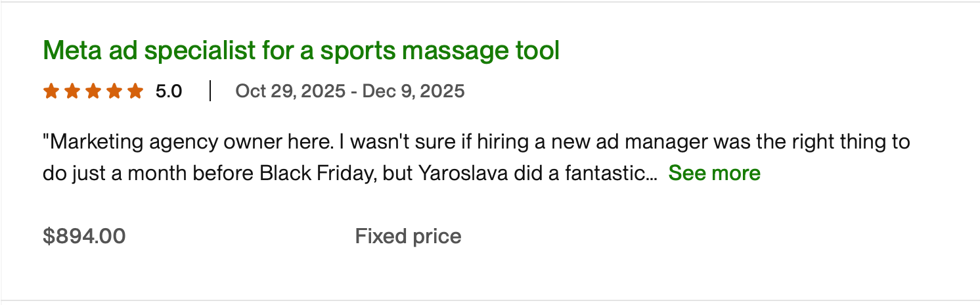Screen dimensions: 980x305
Task: Open the Meta ad specialist job title
Action: [301, 51]
